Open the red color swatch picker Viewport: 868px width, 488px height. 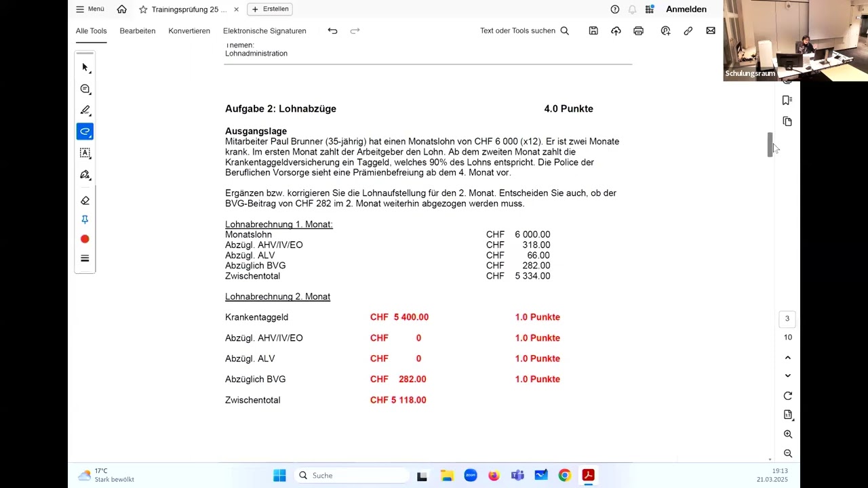85,239
